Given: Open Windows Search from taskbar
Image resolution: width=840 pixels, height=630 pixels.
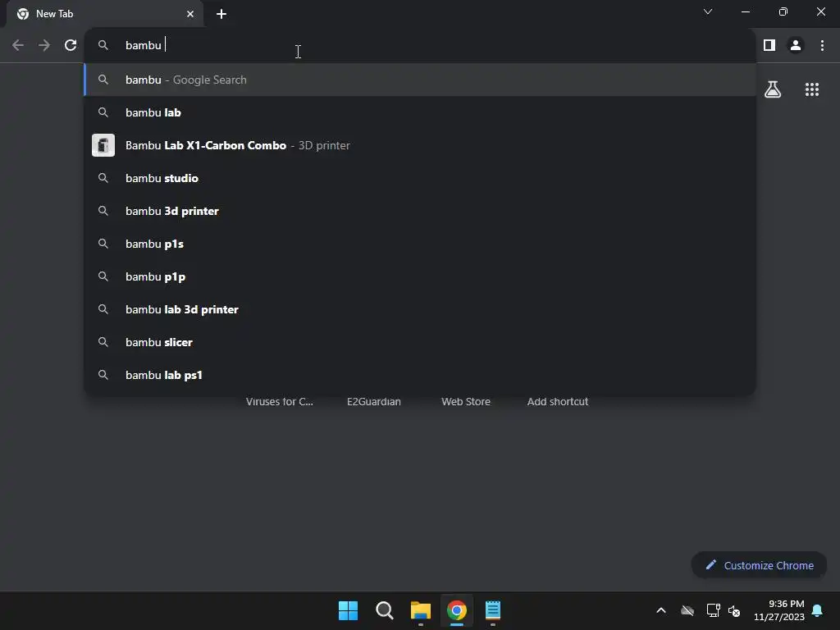Looking at the screenshot, I should [385, 610].
